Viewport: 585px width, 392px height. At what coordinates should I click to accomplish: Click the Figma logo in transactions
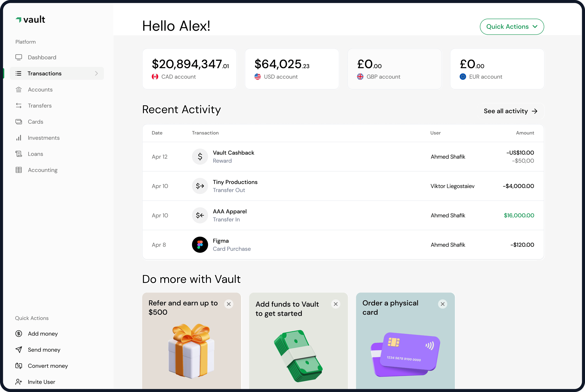[200, 245]
